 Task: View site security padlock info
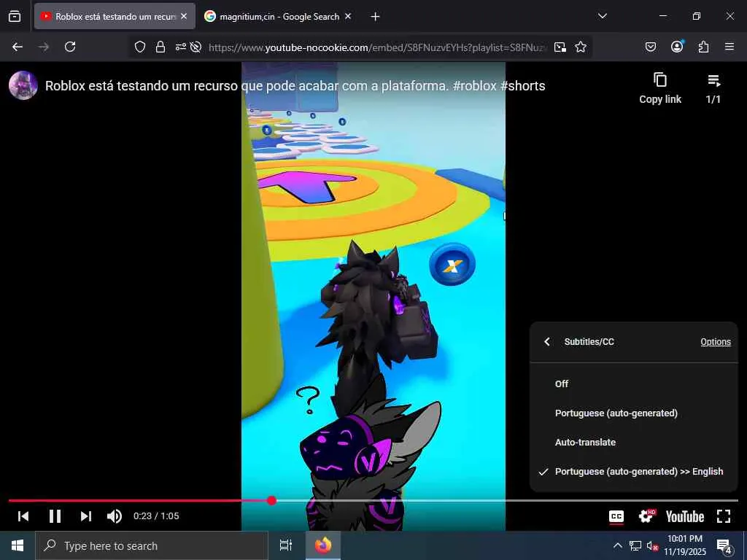(160, 47)
